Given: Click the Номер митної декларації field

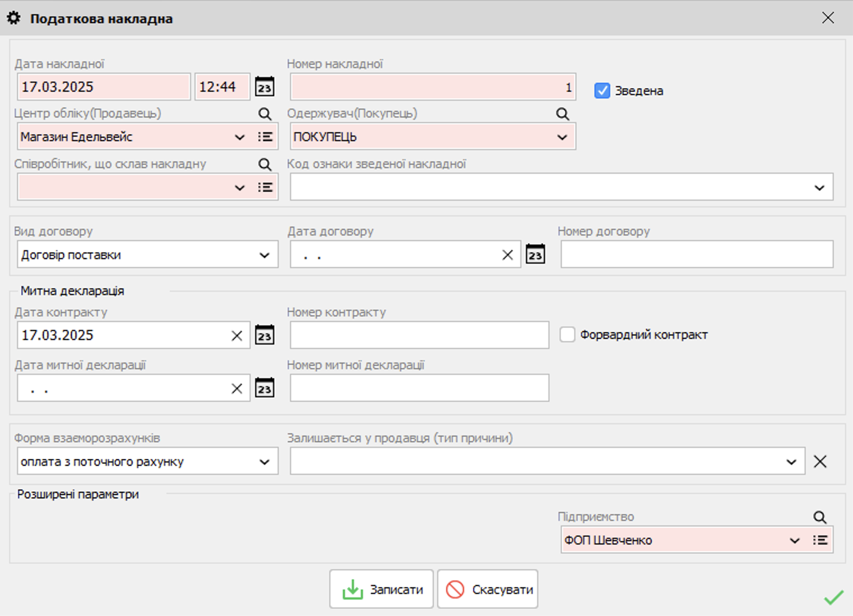Looking at the screenshot, I should 419,388.
